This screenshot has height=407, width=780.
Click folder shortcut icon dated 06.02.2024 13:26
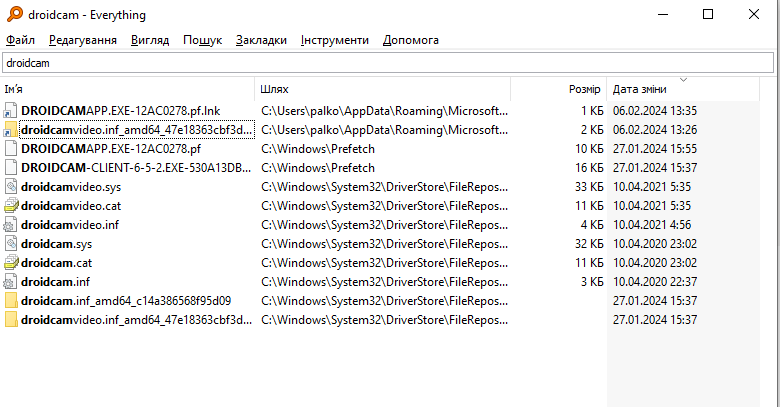click(10, 130)
